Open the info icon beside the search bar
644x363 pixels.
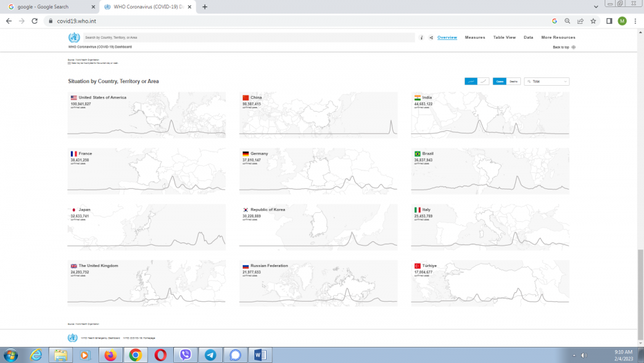421,38
